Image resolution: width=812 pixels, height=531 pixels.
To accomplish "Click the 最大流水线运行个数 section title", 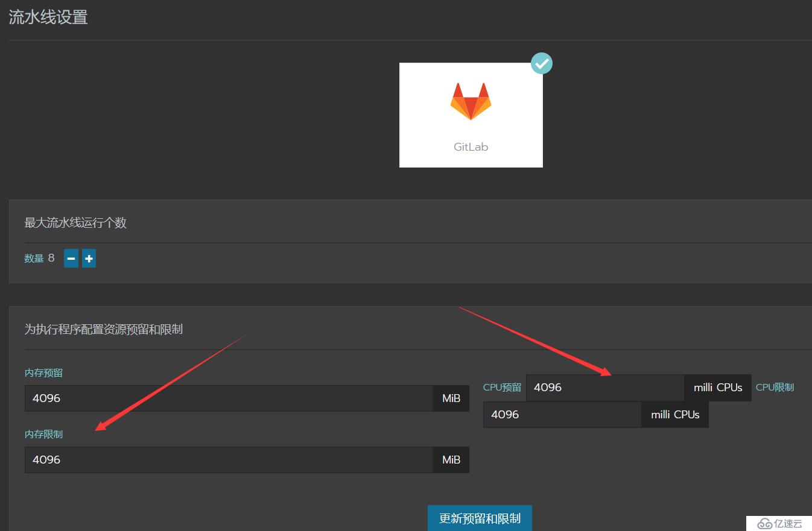I will (x=75, y=222).
